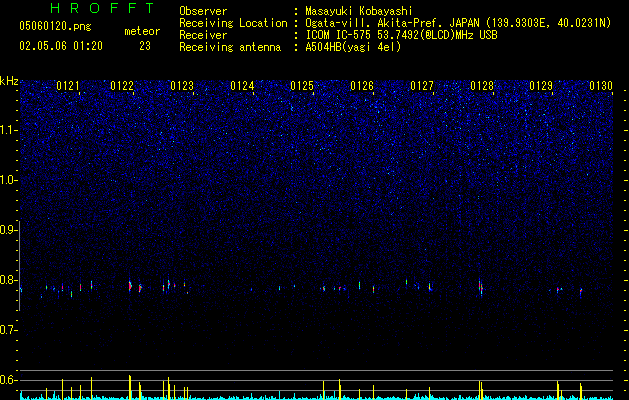This screenshot has height=400, width=629.
Task: Click the Receiver label
Action: [x=203, y=35]
